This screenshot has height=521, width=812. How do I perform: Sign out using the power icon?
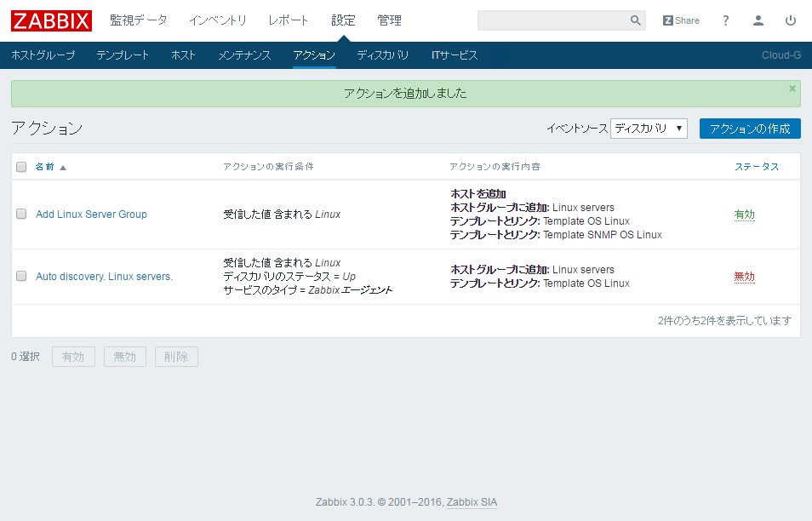[x=790, y=20]
